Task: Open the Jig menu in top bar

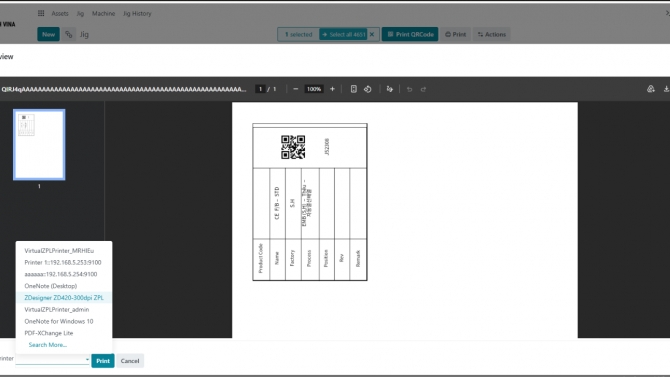Action: 80,13
